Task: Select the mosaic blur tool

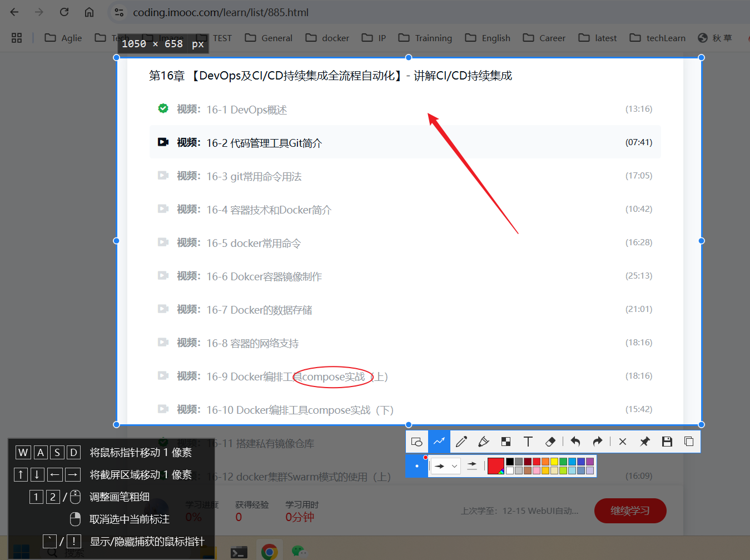Action: (x=506, y=442)
